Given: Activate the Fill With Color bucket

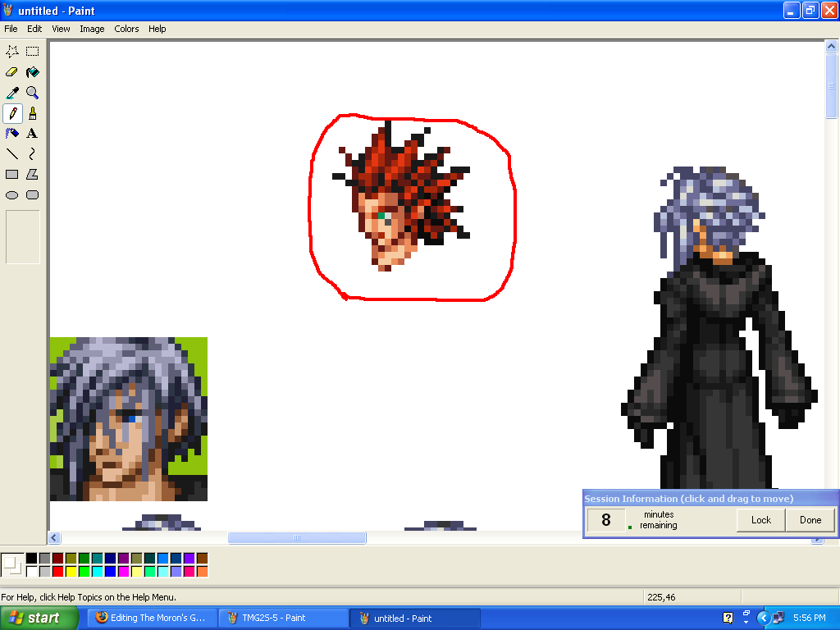Looking at the screenshot, I should pyautogui.click(x=33, y=72).
